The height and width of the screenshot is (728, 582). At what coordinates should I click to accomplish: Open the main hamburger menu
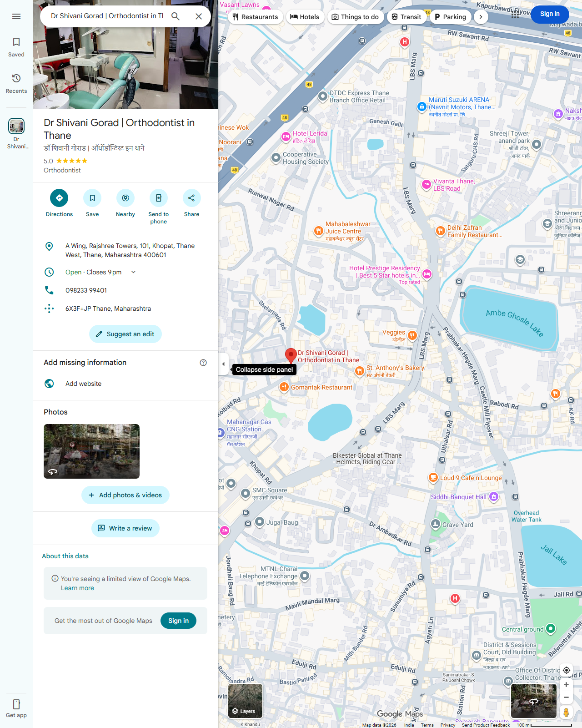[x=16, y=16]
